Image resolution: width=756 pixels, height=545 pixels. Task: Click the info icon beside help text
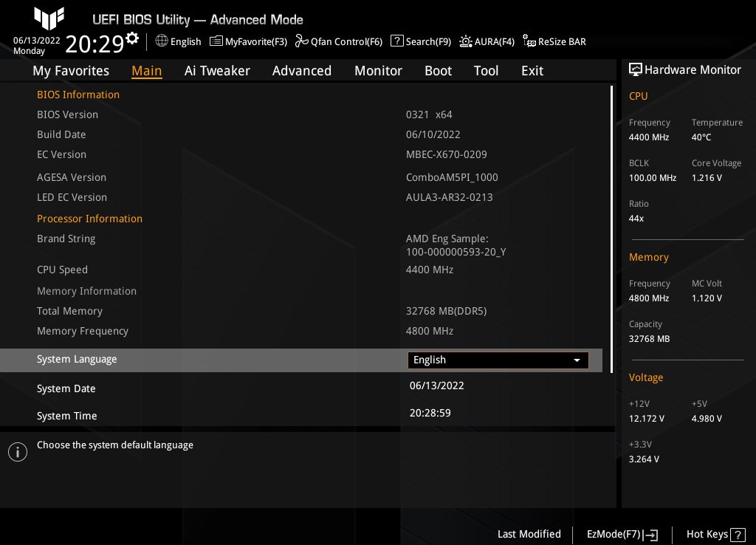(x=18, y=452)
